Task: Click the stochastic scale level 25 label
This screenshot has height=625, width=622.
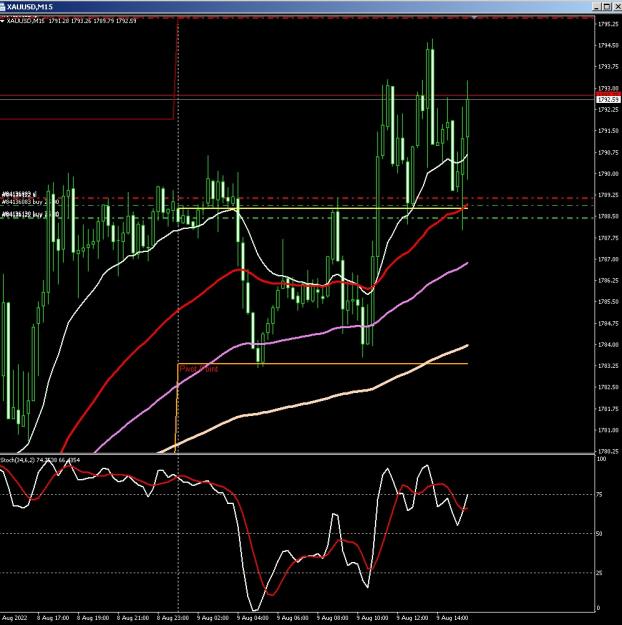Action: [x=600, y=573]
